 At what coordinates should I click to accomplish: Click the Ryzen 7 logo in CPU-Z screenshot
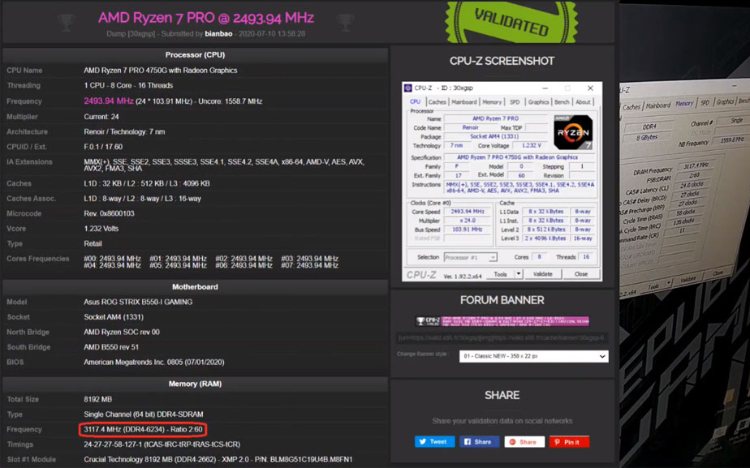(573, 132)
